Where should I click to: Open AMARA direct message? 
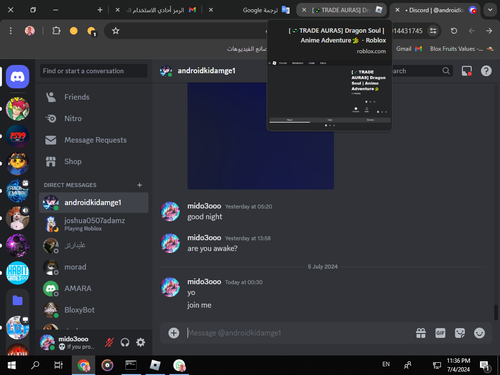[x=94, y=288]
